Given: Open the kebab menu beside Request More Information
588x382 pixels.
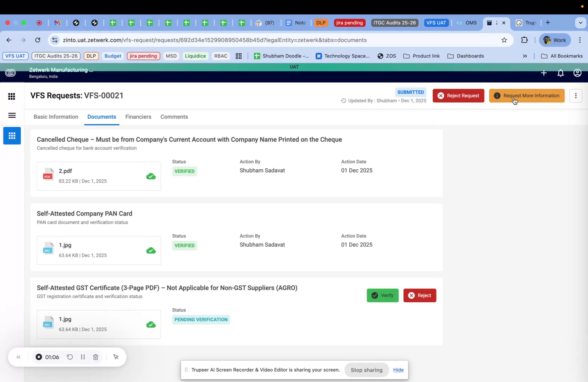Looking at the screenshot, I should click(576, 96).
